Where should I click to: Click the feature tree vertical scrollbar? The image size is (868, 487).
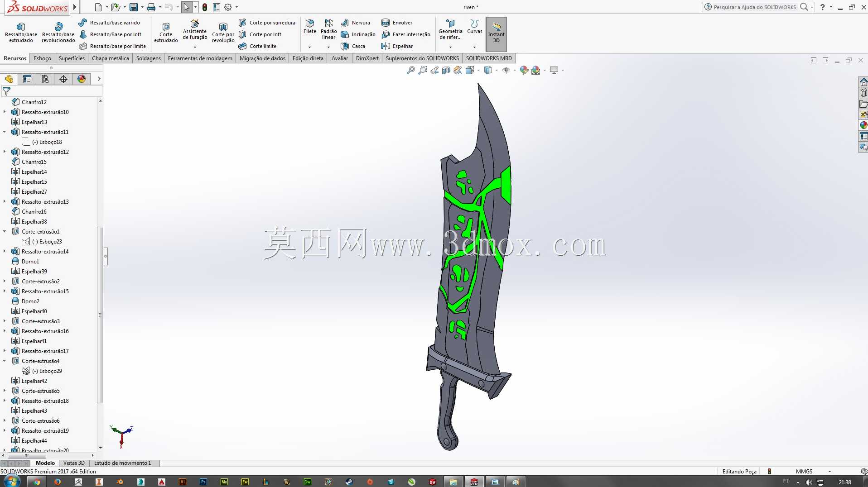(100, 315)
